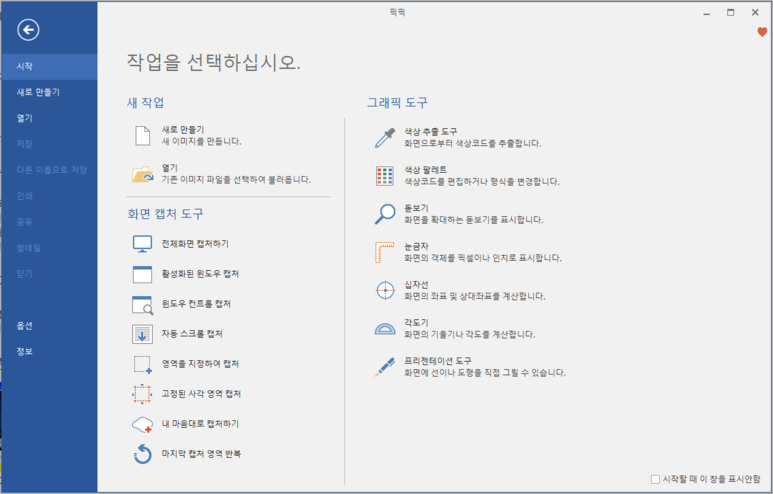Viewport: 773px width, 494px height.
Task: Click the 각도기 title text
Action: point(417,322)
